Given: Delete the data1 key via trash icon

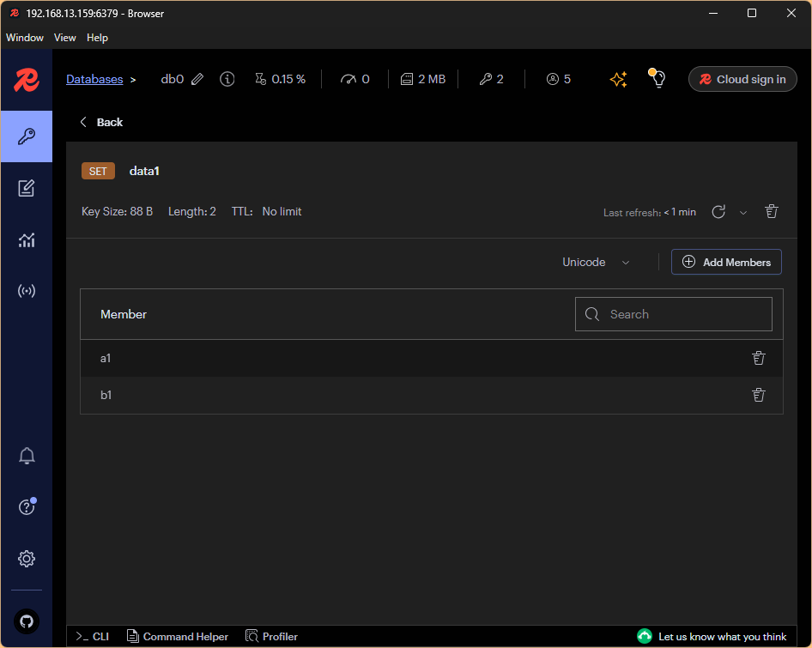Looking at the screenshot, I should pyautogui.click(x=772, y=211).
